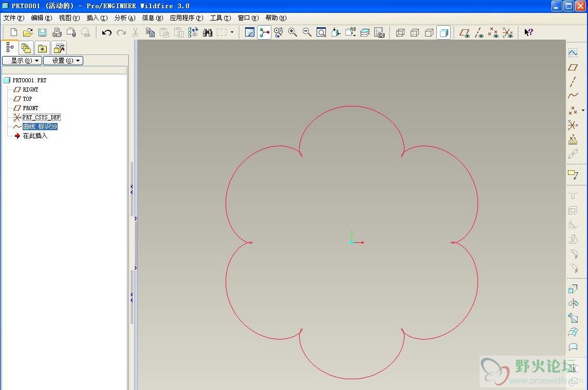Open the selection box dropdown arrow in the toolbar
588x390 pixels.
point(232,32)
